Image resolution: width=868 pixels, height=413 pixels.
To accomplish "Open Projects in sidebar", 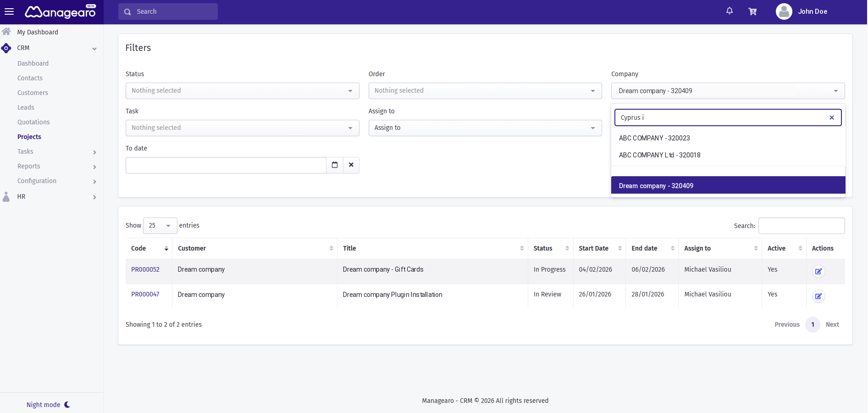I will point(29,137).
